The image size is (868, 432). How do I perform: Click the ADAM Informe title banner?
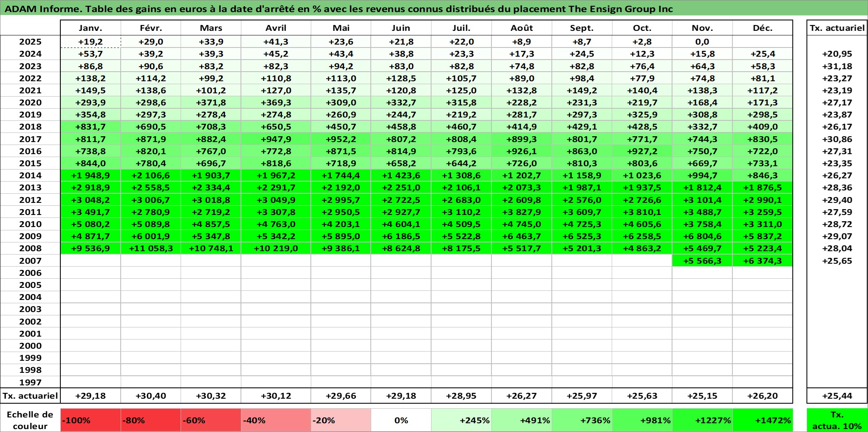(434, 9)
